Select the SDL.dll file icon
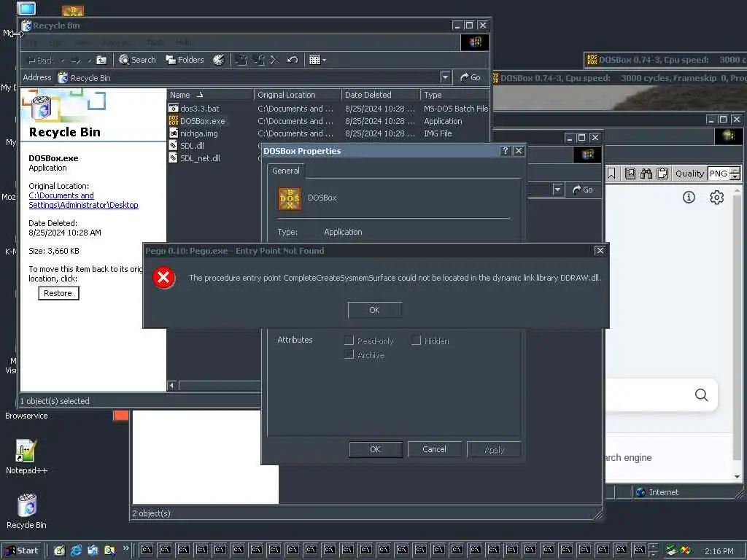The width and height of the screenshot is (747, 560). [174, 146]
